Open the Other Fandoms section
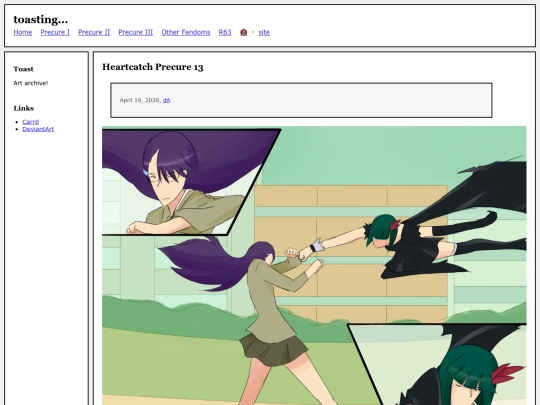Screen dimensions: 540x405 click(186, 32)
